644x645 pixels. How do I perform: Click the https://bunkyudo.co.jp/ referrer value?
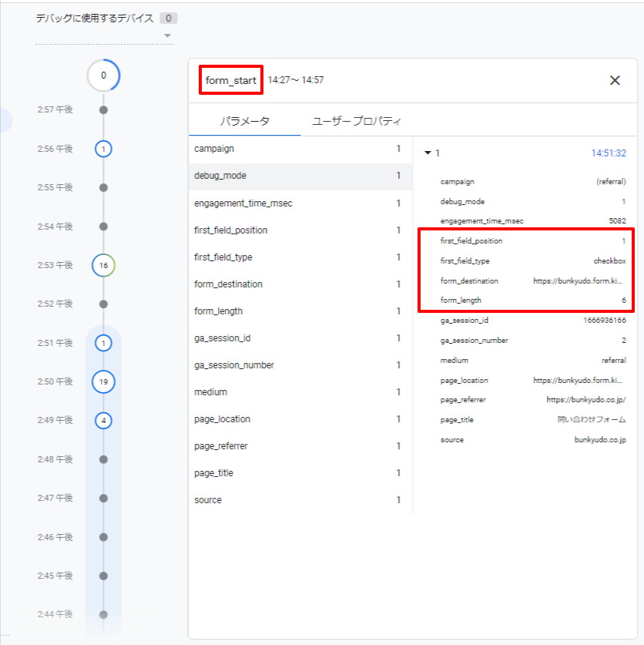(586, 400)
